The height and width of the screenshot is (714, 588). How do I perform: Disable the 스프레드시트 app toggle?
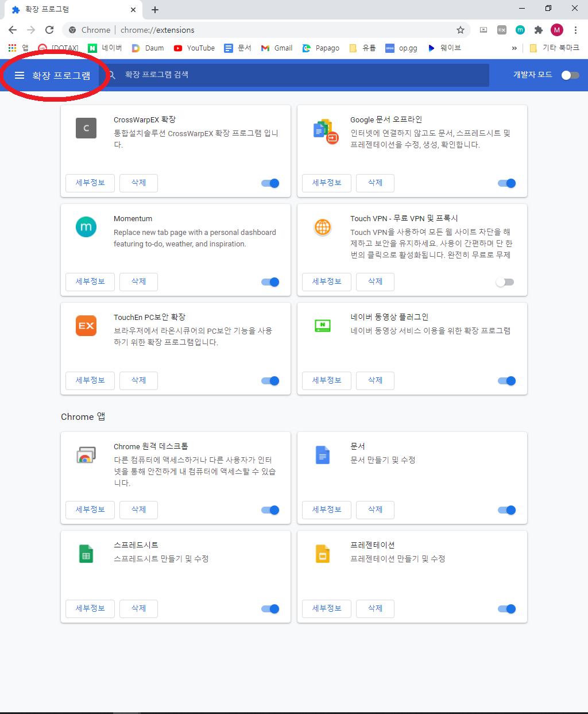(270, 609)
